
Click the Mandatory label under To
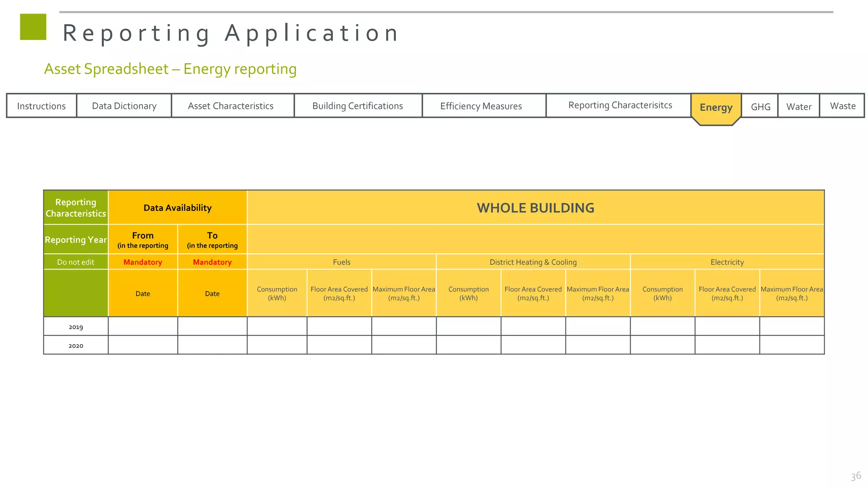(212, 262)
